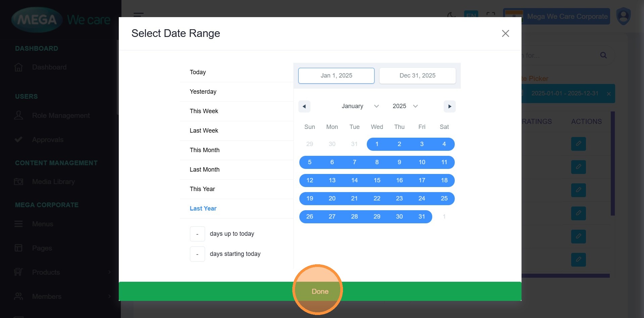Select the Yesterday preset range
This screenshot has width=644, height=318.
[x=203, y=92]
